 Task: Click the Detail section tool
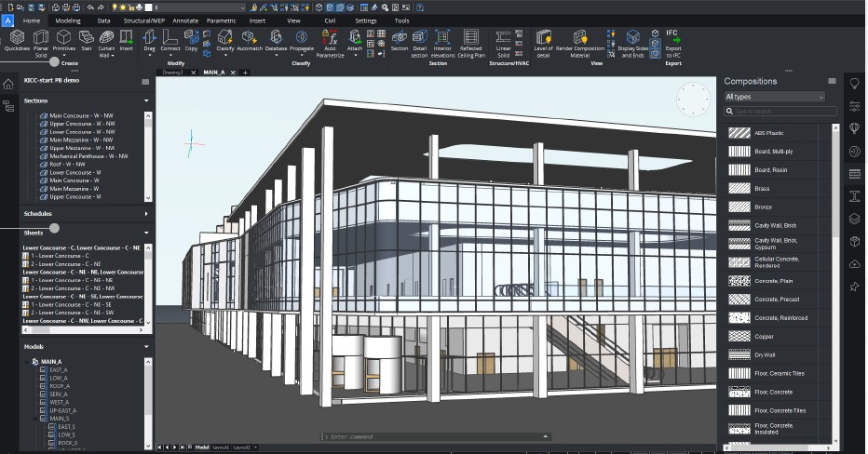pyautogui.click(x=420, y=44)
